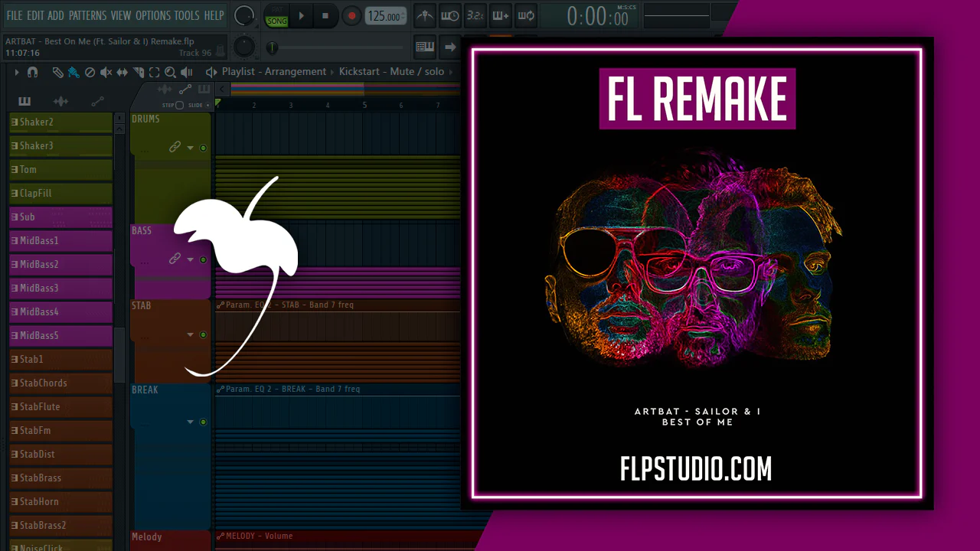
Task: Open the DRUMS track dropdown arrow
Action: coord(191,148)
